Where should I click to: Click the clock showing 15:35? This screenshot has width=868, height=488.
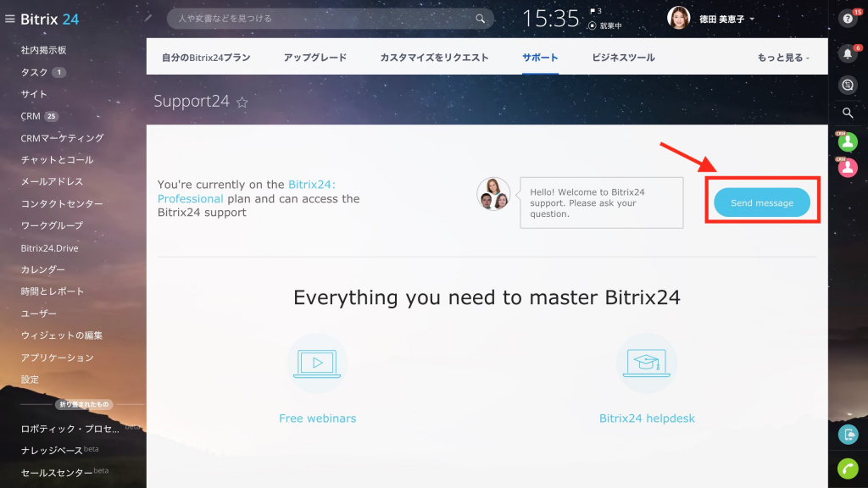[551, 19]
